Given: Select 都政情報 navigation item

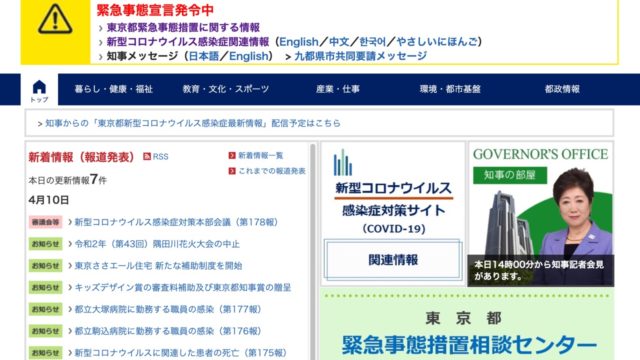Looking at the screenshot, I should coord(562,89).
